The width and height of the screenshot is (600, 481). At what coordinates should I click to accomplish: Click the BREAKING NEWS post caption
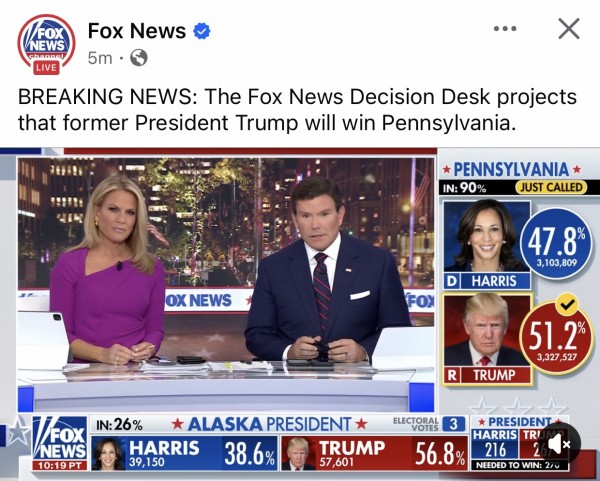coord(297,109)
